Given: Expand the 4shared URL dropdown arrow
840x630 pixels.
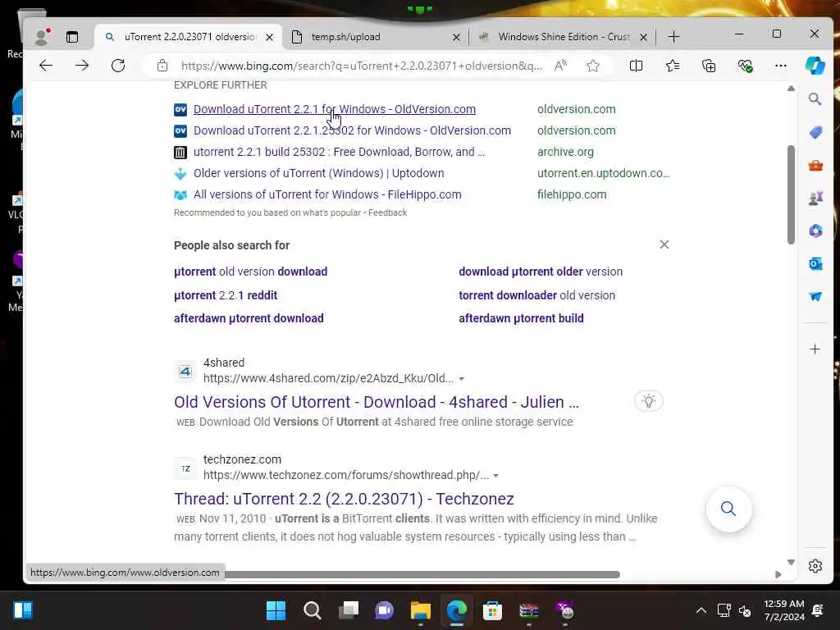Looking at the screenshot, I should pos(461,379).
